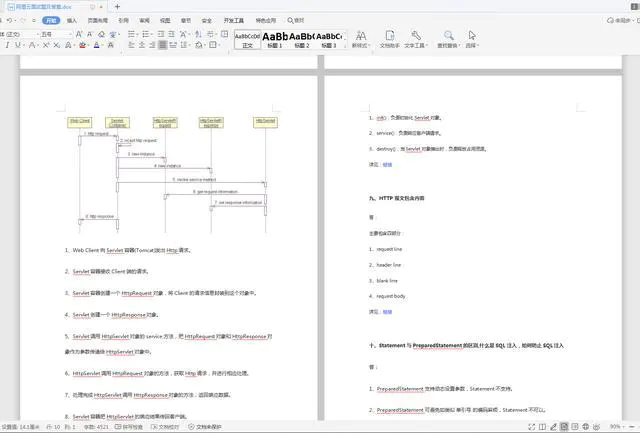Open 新样式 new style dropdown
The height and width of the screenshot is (433, 640).
tap(361, 40)
